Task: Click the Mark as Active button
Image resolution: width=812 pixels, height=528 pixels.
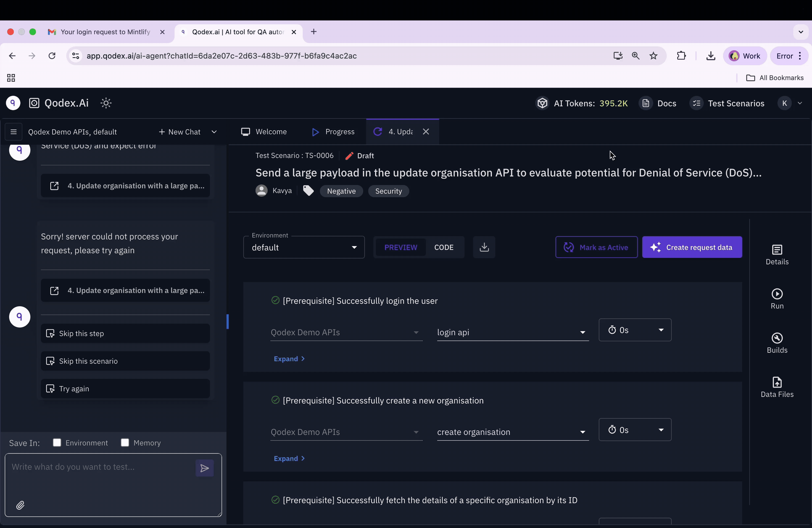Action: [x=596, y=247]
